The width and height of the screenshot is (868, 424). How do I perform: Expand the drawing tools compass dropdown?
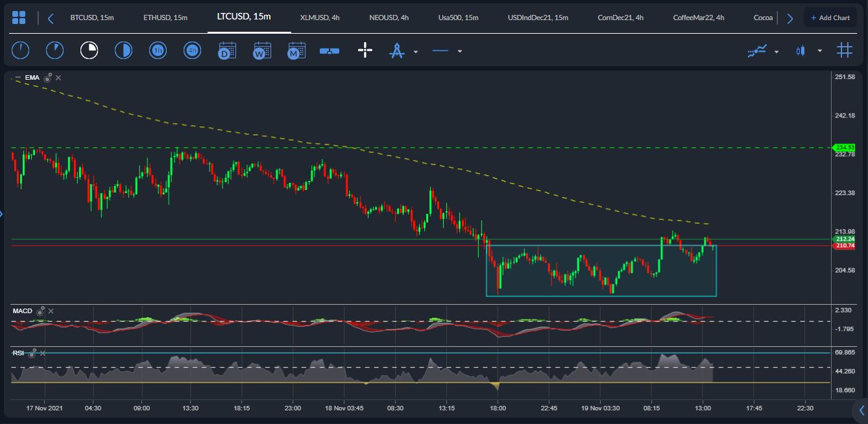coord(416,51)
